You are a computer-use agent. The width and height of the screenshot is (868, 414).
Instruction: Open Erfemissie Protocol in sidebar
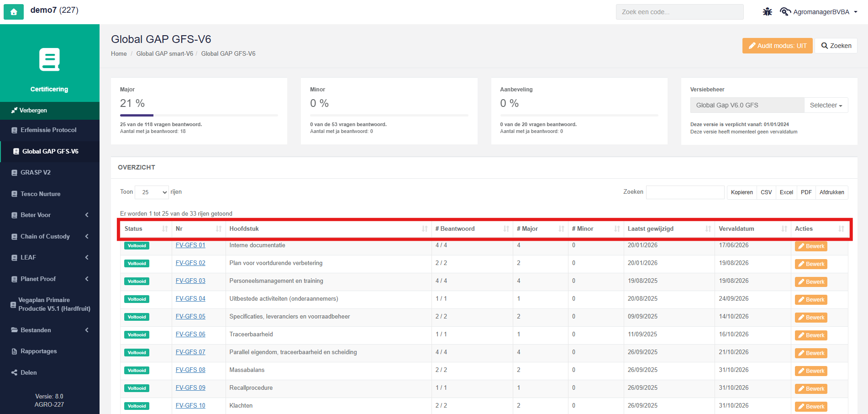point(50,130)
